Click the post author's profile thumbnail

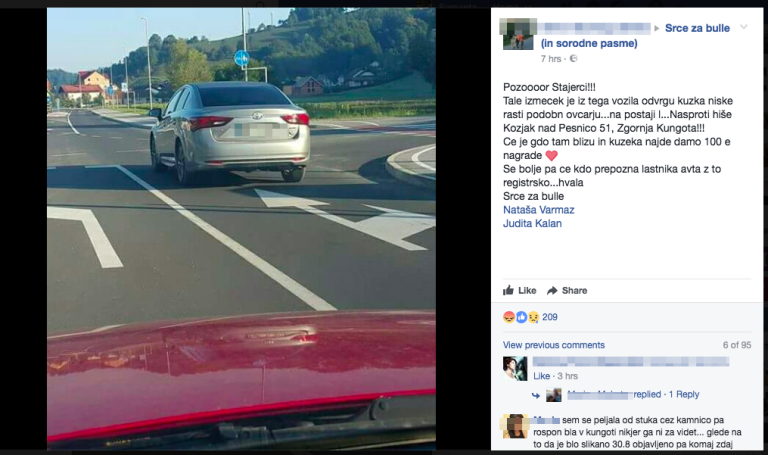518,34
